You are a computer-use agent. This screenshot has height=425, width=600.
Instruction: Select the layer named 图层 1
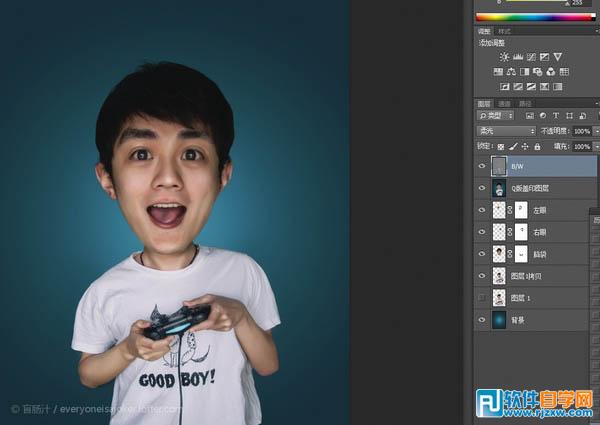tap(520, 298)
